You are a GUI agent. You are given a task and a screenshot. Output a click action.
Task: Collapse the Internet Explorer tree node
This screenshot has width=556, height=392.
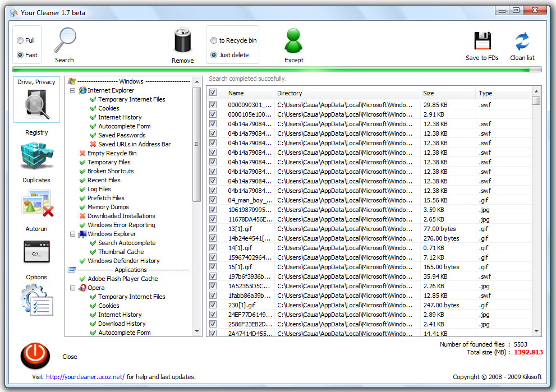pyautogui.click(x=73, y=90)
